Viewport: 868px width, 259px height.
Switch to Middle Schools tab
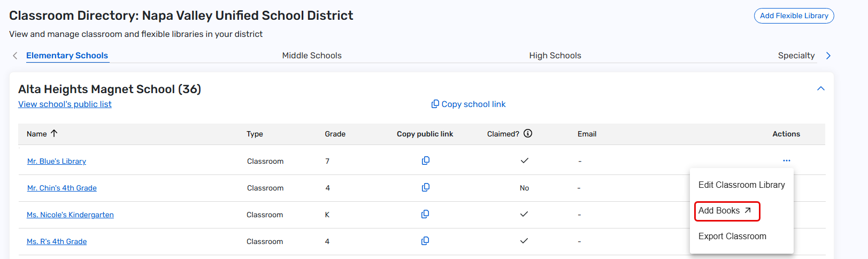[312, 55]
